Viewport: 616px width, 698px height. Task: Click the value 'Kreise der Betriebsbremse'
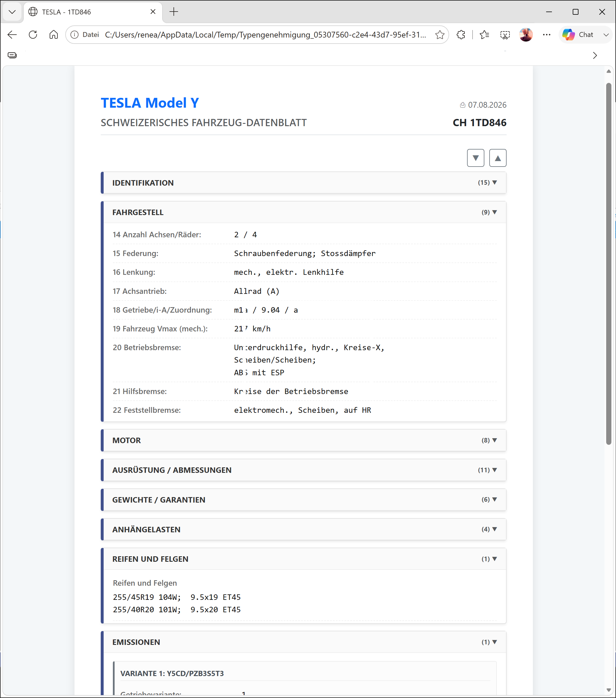[x=291, y=391]
